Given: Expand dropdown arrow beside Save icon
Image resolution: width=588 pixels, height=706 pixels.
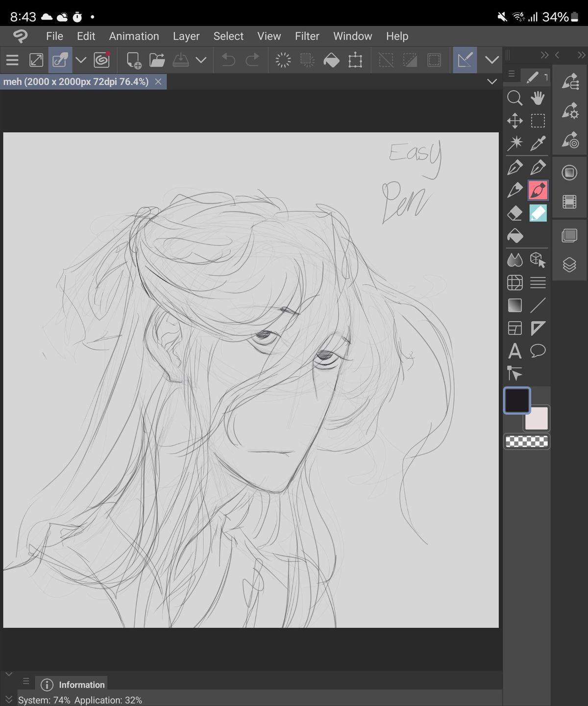Looking at the screenshot, I should tap(201, 60).
